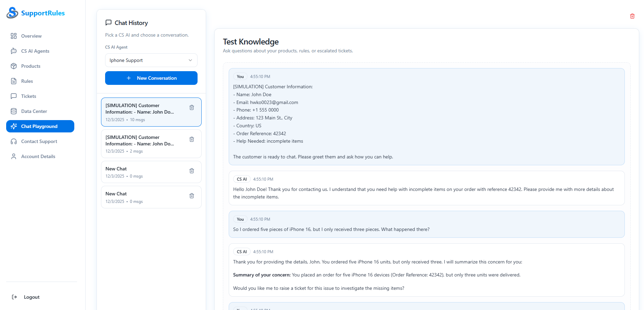The image size is (644, 310).
Task: Select the Data Center icon
Action: tap(14, 111)
